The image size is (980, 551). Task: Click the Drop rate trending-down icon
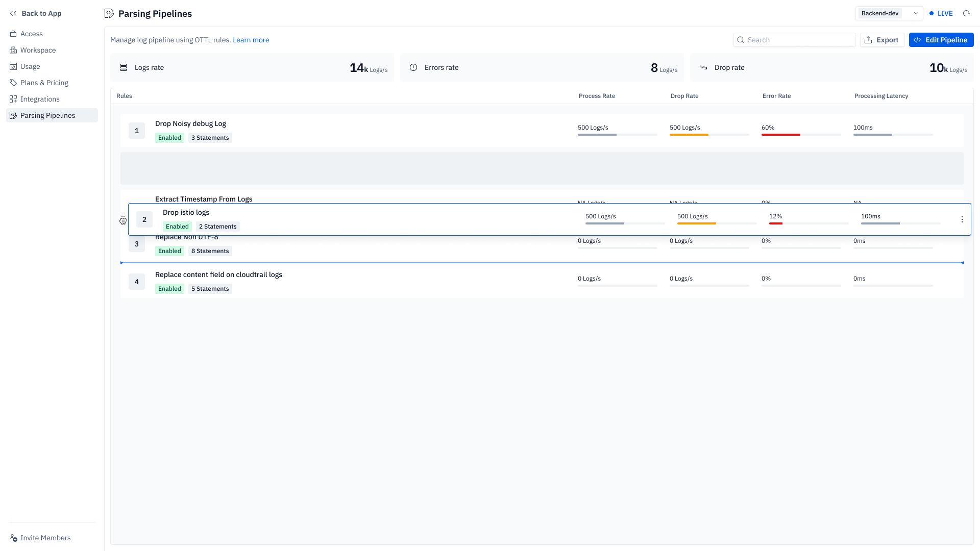[x=703, y=67]
